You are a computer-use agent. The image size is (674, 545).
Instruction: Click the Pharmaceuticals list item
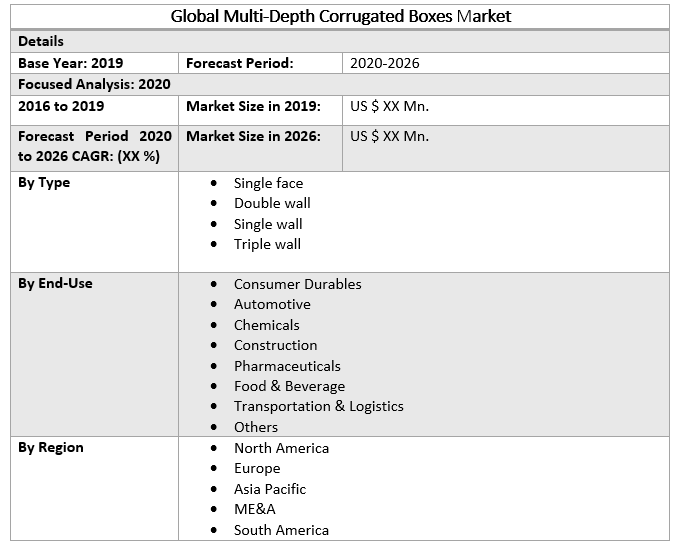point(287,366)
